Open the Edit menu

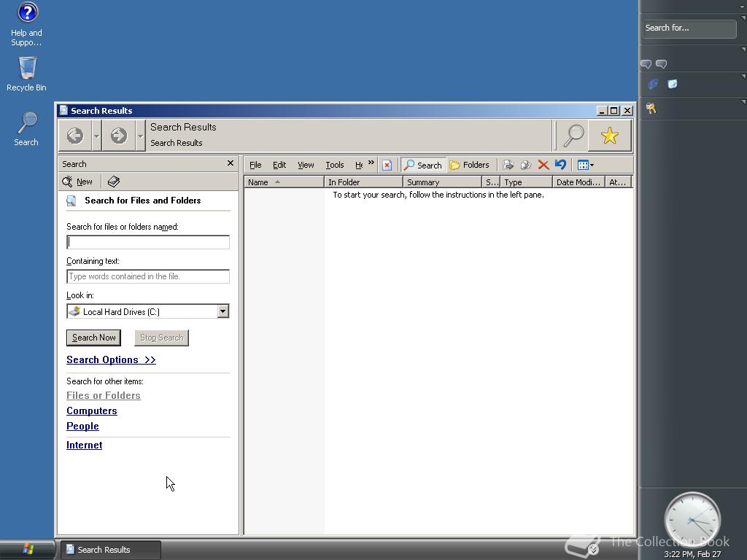(279, 165)
